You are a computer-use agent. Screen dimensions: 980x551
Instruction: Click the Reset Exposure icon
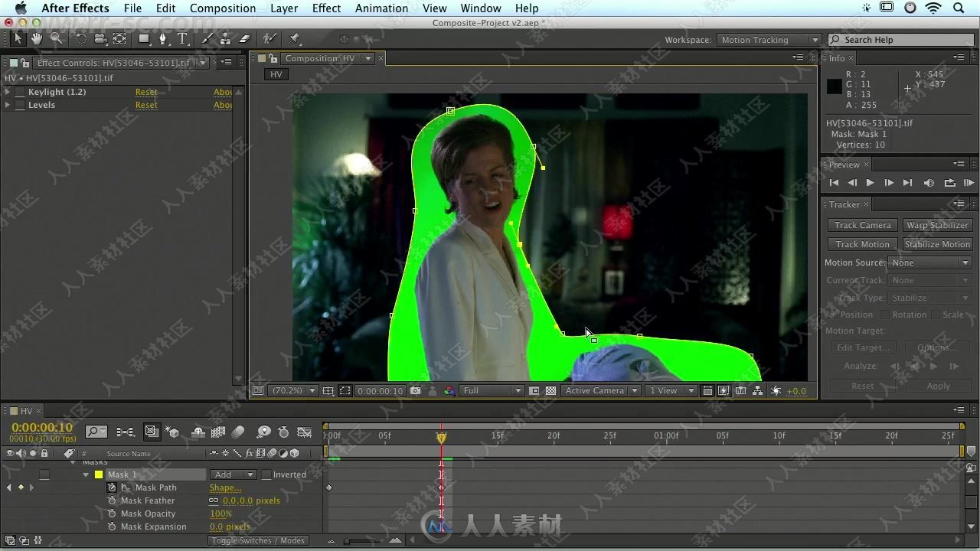point(776,390)
